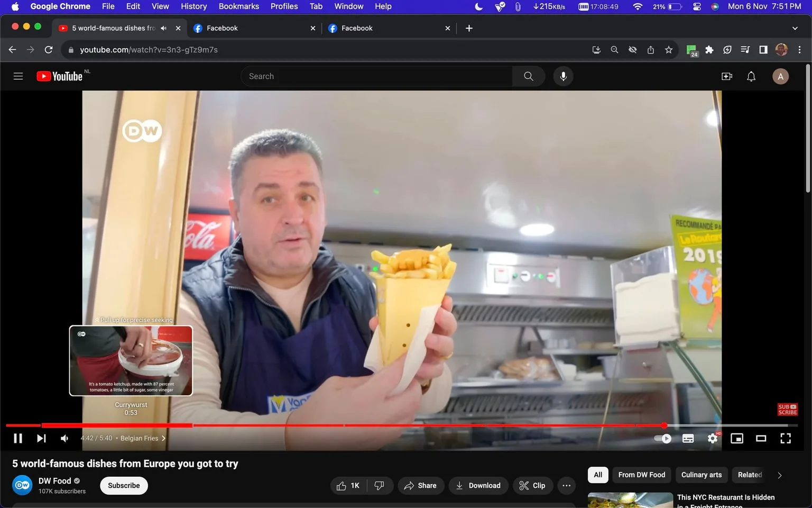Viewport: 812px width, 508px height.
Task: Subscribe to DW Food channel
Action: pos(123,485)
